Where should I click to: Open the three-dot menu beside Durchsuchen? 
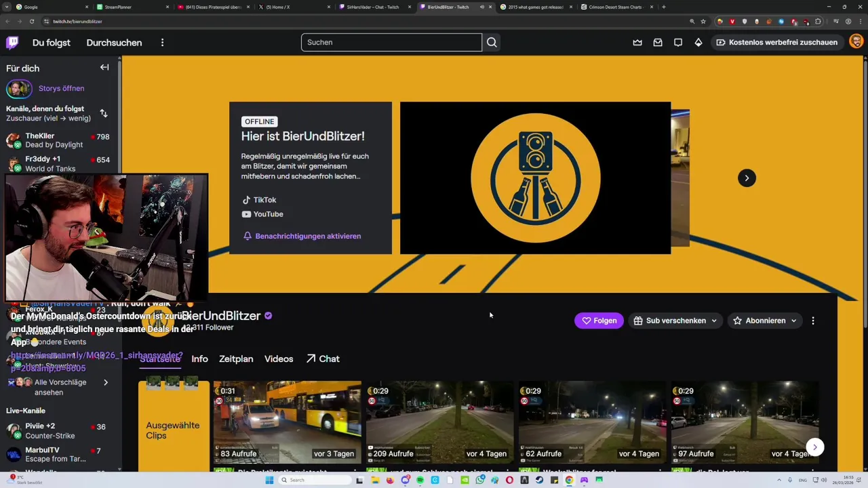(x=162, y=43)
